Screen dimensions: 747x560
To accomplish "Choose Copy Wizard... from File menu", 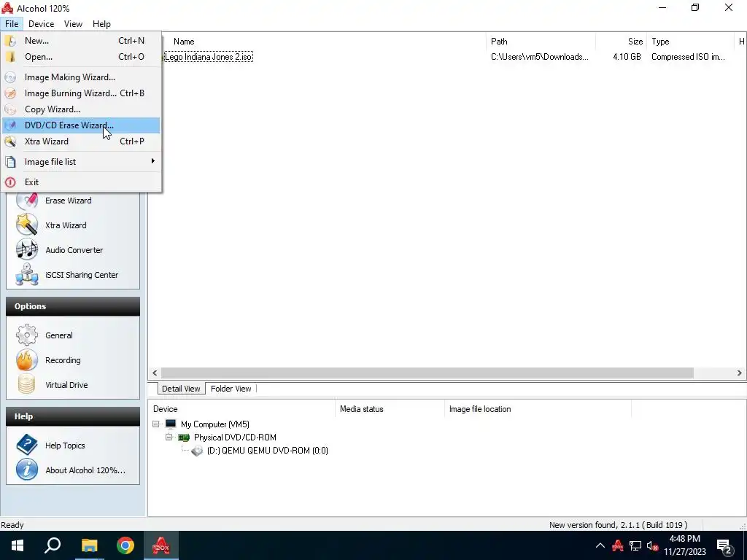I will click(81, 109).
